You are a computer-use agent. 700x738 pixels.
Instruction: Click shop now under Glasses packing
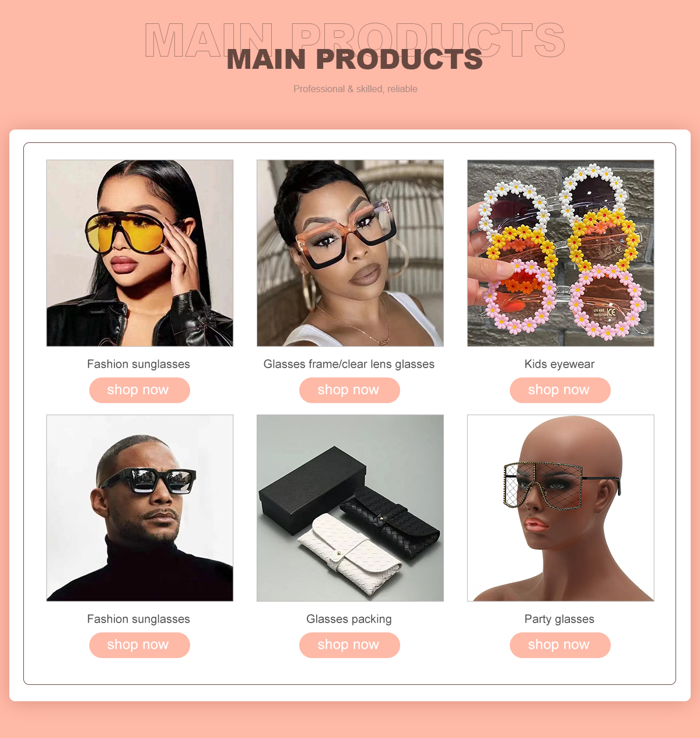pos(349,645)
